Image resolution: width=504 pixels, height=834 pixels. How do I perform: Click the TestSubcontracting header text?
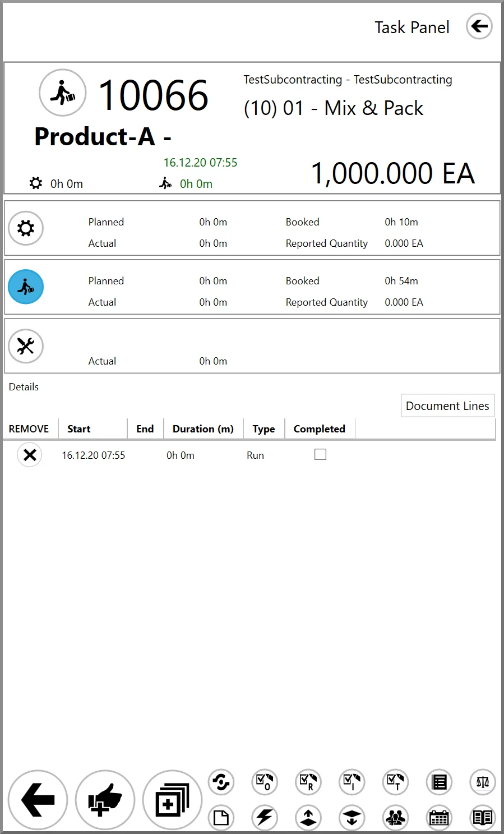tap(348, 80)
